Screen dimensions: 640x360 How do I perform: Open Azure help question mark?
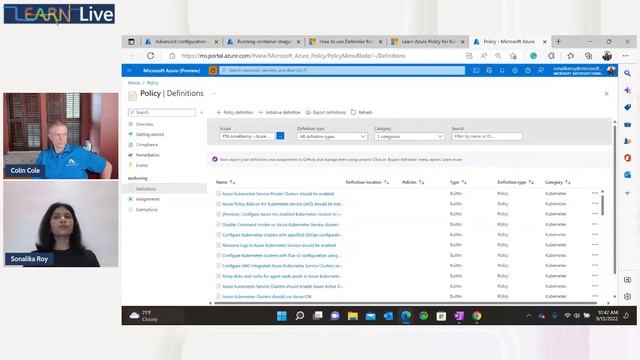pos(528,71)
